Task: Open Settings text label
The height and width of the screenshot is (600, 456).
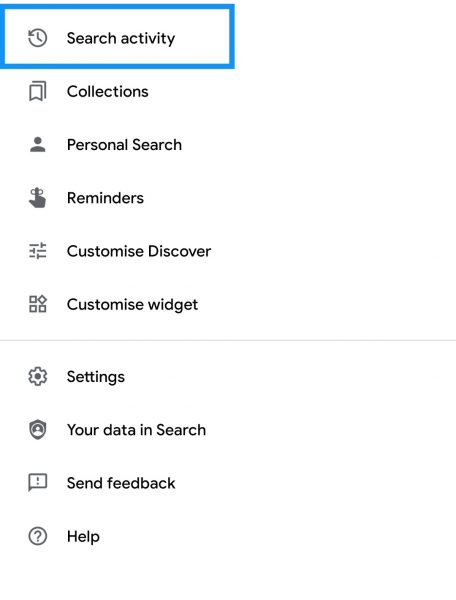Action: (x=96, y=377)
